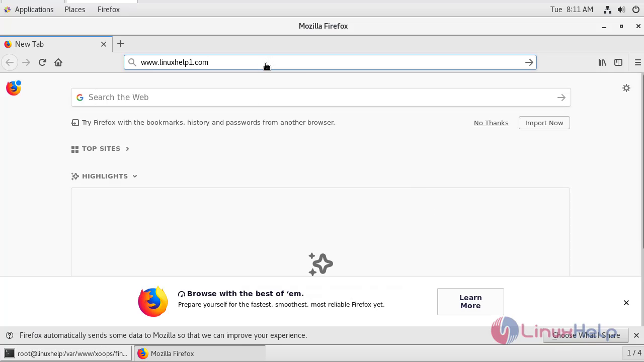Click the Import Now button
This screenshot has width=644, height=362.
click(x=544, y=123)
